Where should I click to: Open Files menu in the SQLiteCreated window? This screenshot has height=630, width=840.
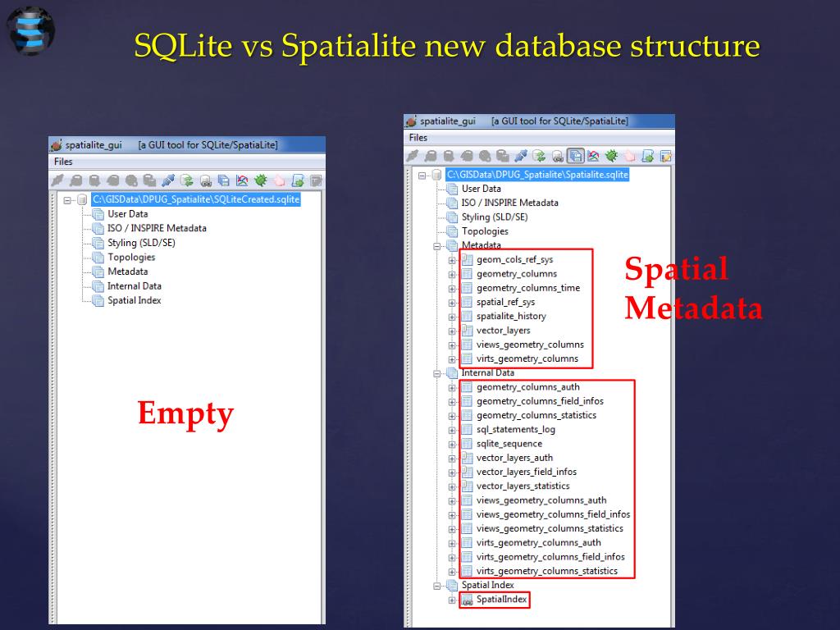click(x=63, y=162)
